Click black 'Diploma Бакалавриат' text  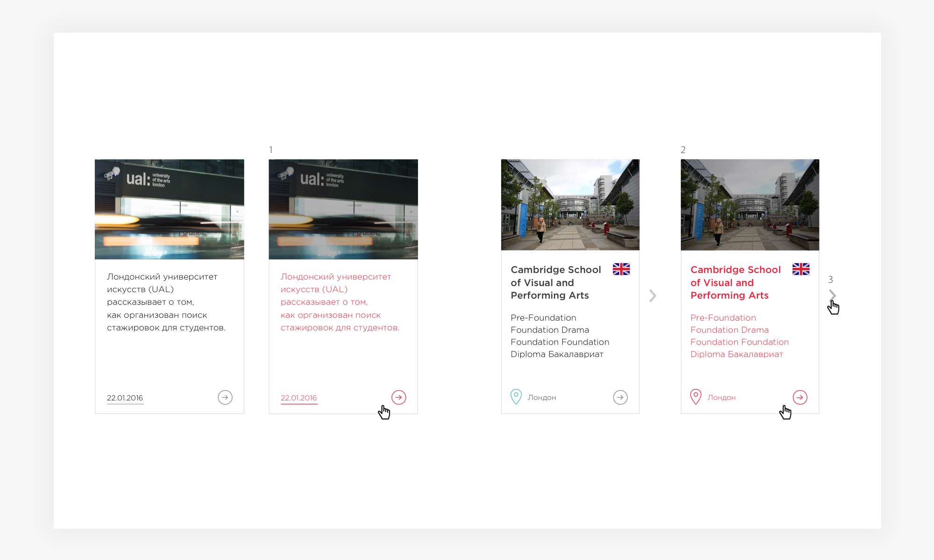point(557,354)
